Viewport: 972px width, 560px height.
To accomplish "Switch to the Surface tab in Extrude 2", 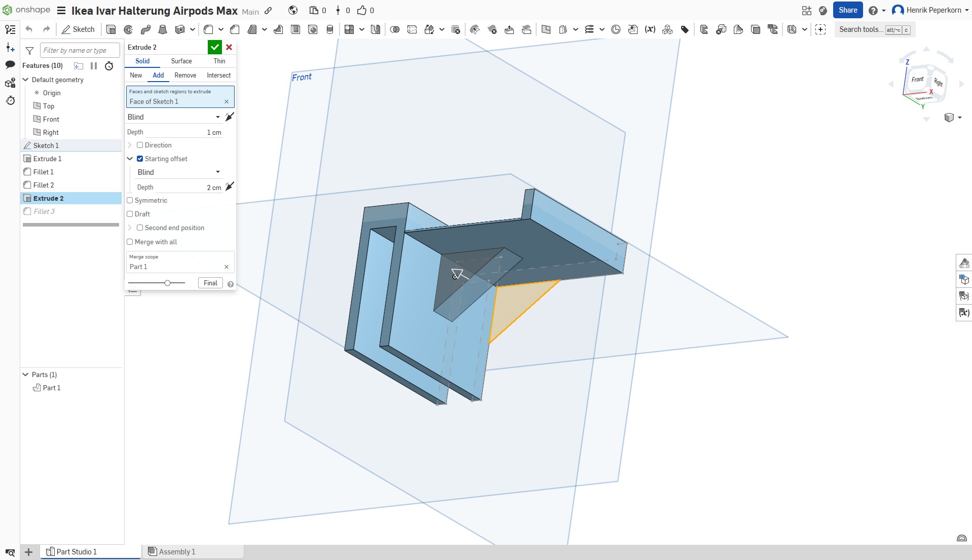I will [x=181, y=61].
